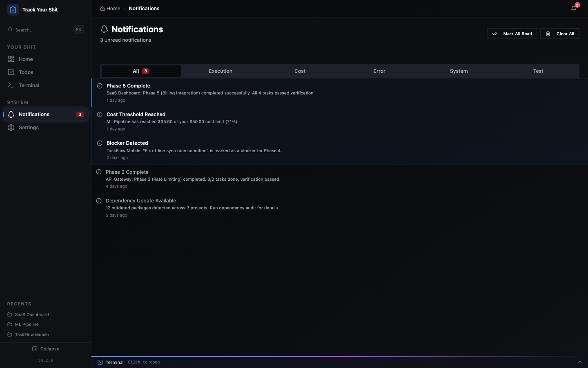588x368 pixels.
Task: Open the Todos section
Action: (x=26, y=72)
